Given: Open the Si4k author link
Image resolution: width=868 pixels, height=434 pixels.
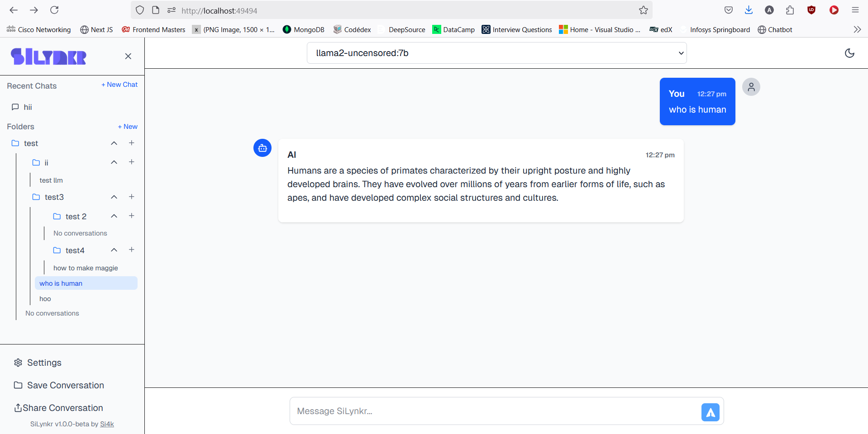Looking at the screenshot, I should [x=107, y=424].
